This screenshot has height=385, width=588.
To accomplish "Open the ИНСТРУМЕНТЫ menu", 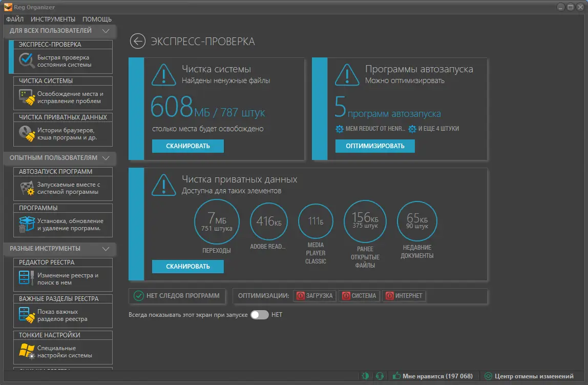I will click(x=53, y=19).
